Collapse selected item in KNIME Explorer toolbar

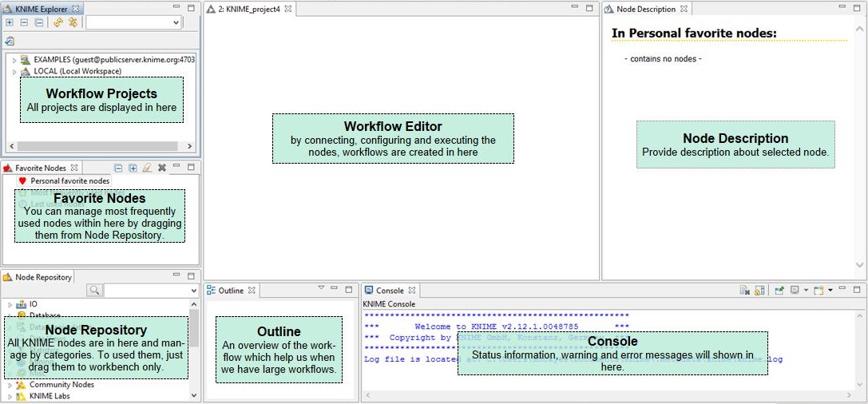coord(24,22)
